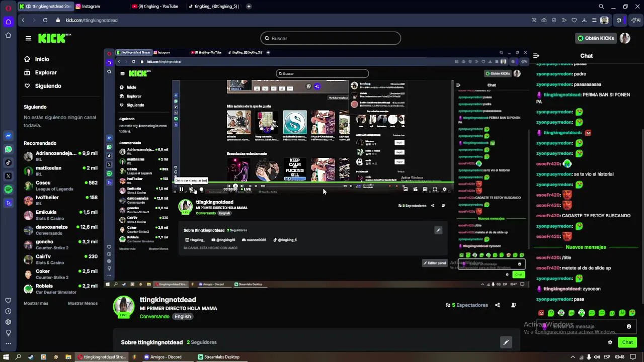Open X (Twitter) in Opera sidebar

tap(8, 176)
